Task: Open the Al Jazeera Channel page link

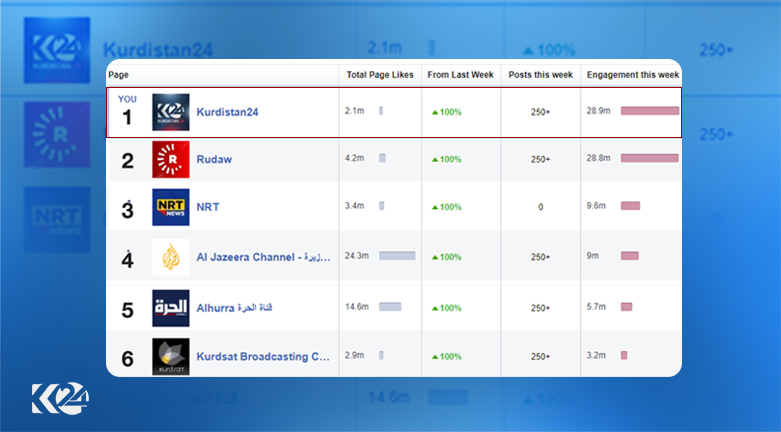Action: [263, 257]
